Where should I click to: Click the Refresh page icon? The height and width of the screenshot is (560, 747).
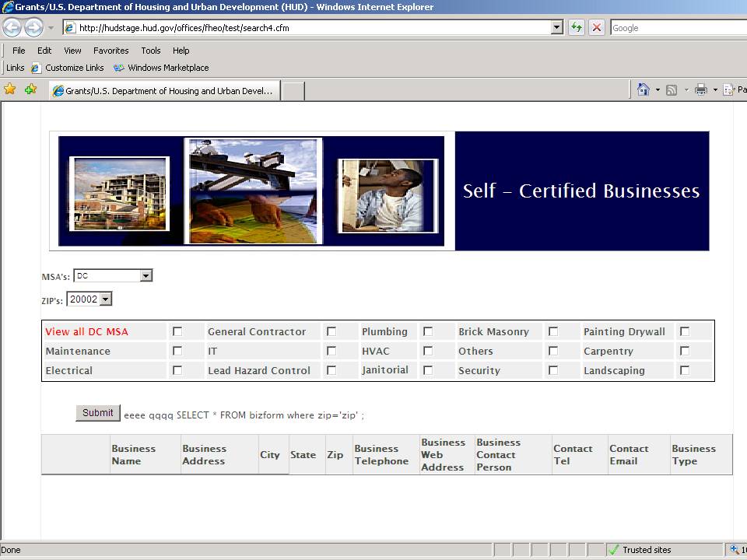576,27
